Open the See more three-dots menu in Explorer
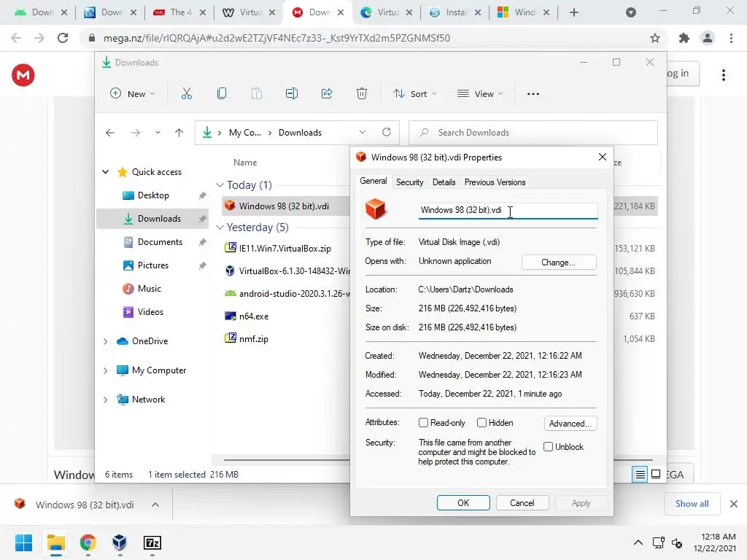Viewport: 747px width, 560px height. pos(533,94)
